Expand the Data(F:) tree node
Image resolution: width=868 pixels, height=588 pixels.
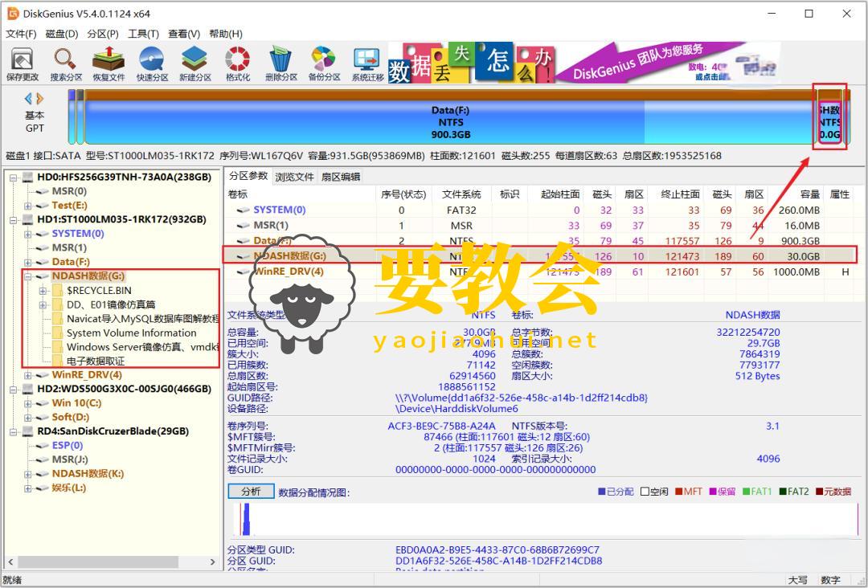[27, 262]
